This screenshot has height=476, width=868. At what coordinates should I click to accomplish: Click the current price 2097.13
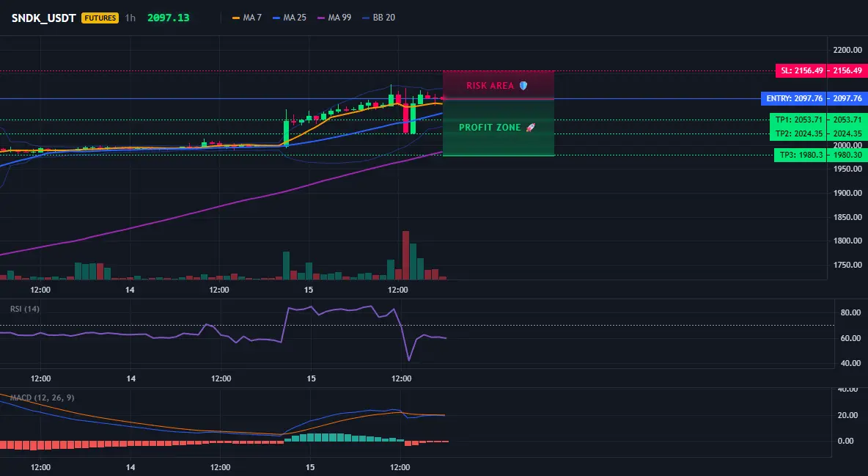click(x=169, y=18)
